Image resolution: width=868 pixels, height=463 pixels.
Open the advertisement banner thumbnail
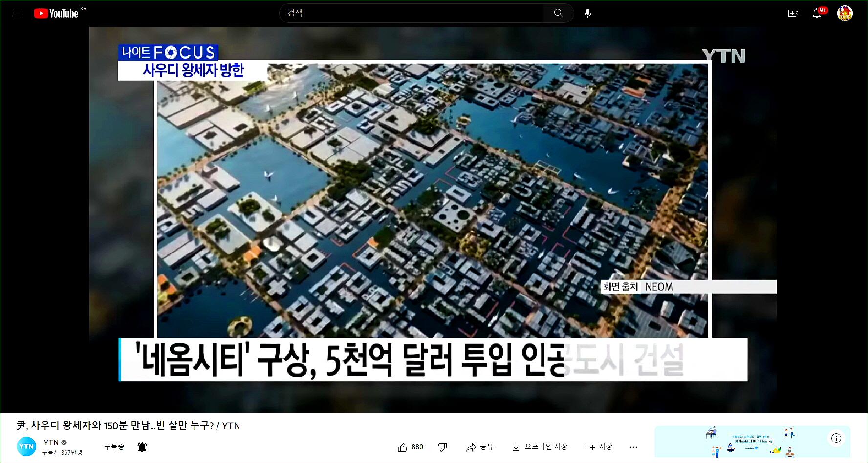point(752,442)
